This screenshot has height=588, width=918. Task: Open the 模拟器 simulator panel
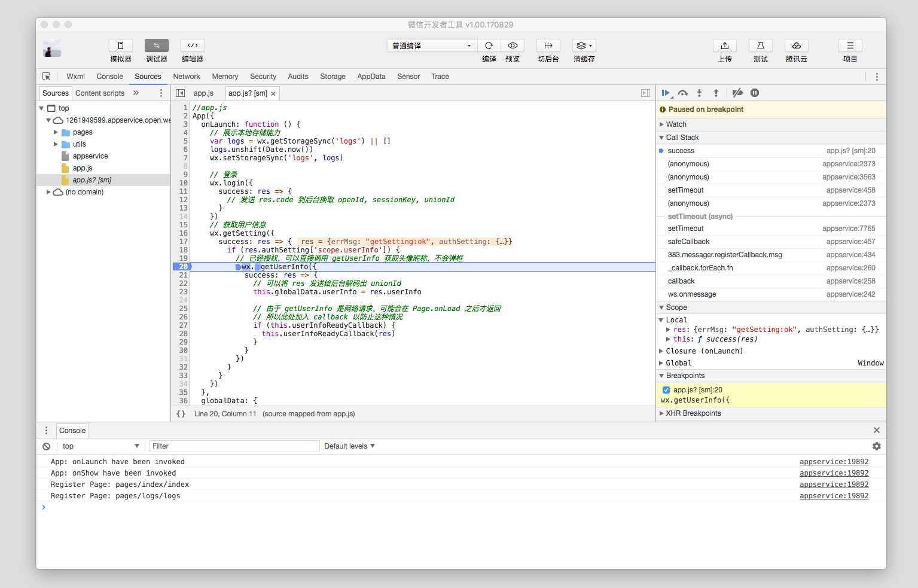click(x=121, y=46)
